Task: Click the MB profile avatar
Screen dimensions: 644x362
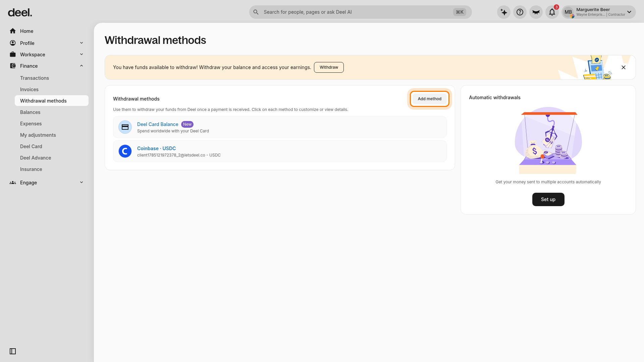Action: pos(568,12)
